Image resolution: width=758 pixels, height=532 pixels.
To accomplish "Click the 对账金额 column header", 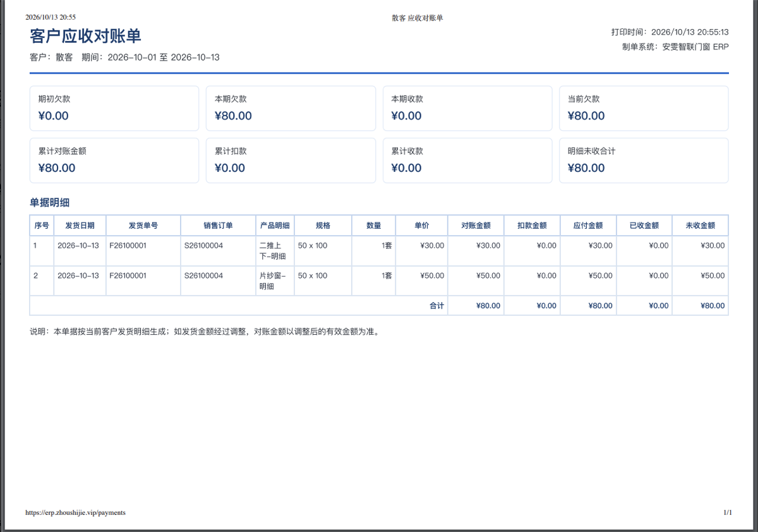I will [x=476, y=226].
